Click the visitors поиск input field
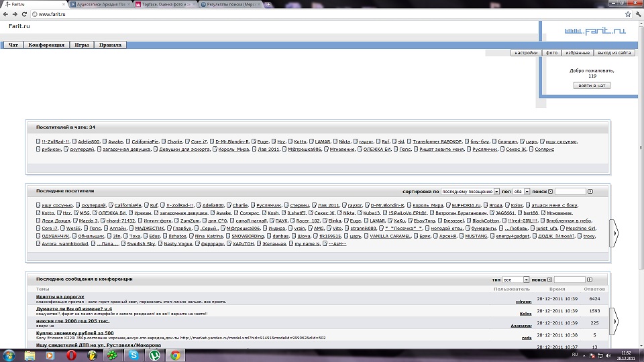 click(x=570, y=192)
